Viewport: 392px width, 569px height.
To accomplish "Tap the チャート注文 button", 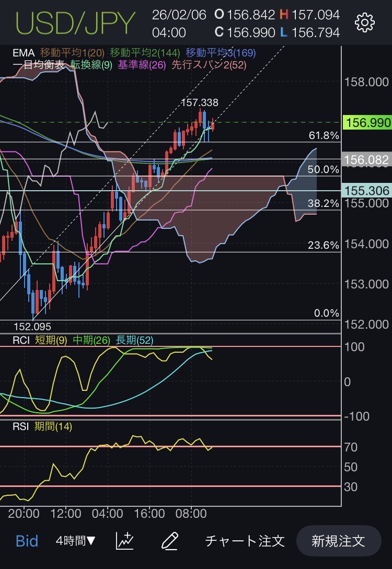I will point(245,540).
